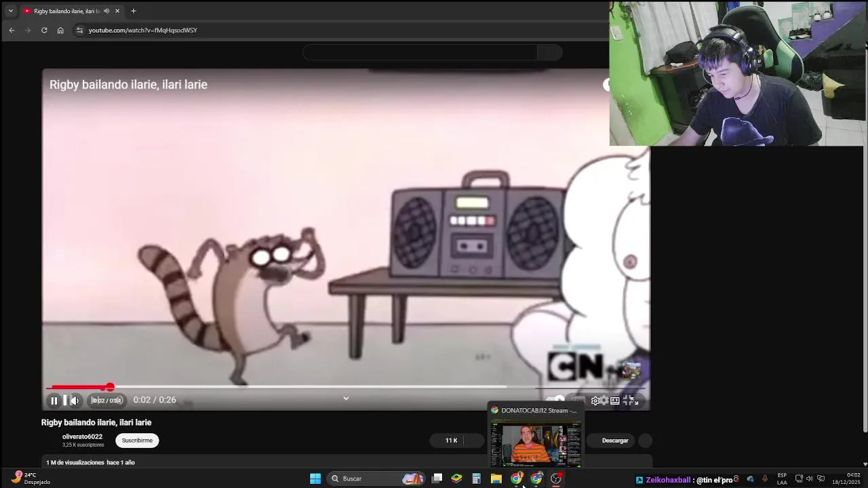Switch to the first Chrome taskbar icon

coord(517,479)
